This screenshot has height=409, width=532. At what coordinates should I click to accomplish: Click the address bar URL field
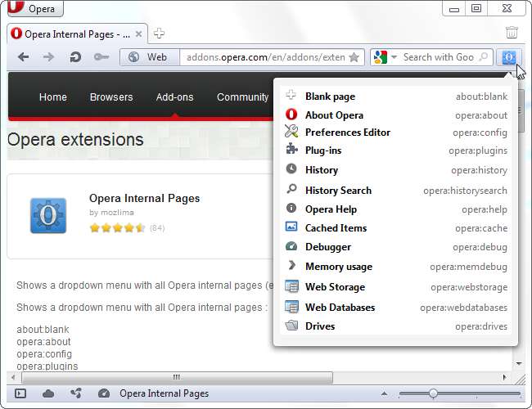pos(266,57)
